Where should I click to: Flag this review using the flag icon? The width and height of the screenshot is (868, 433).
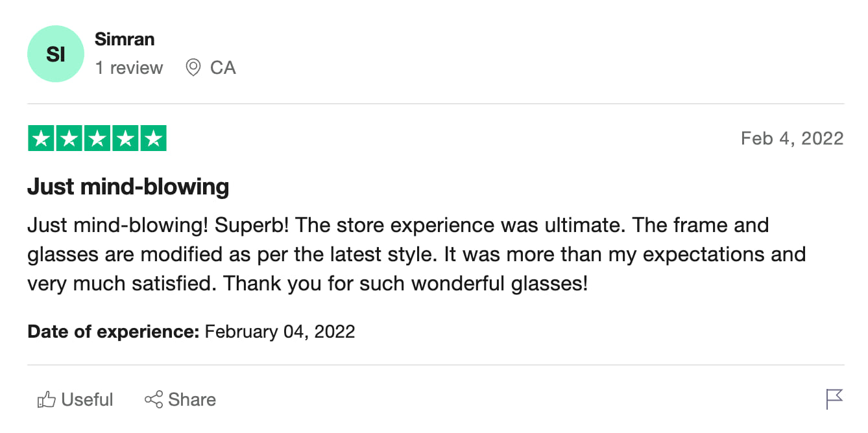click(x=834, y=399)
